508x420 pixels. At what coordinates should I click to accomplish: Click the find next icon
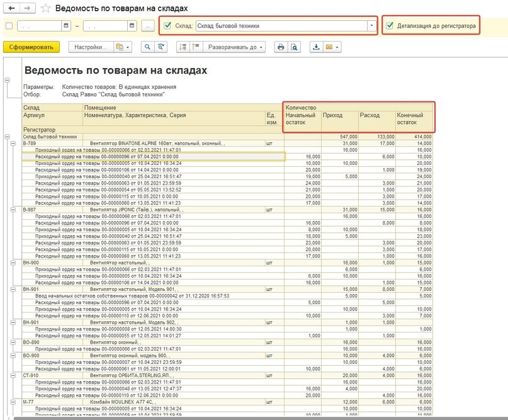(x=161, y=47)
